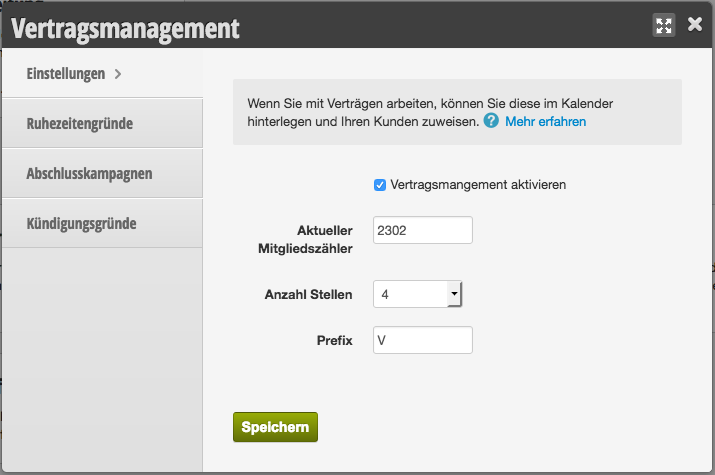Switch to the Ruhezeitengründe tab
This screenshot has width=715, height=475.
[x=103, y=124]
